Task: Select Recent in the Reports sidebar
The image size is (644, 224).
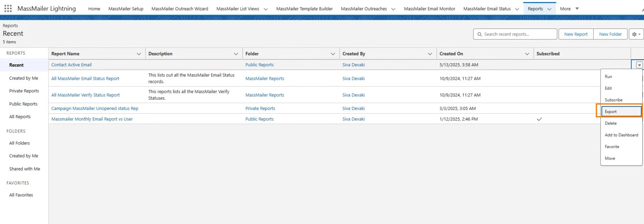Action: point(16,65)
